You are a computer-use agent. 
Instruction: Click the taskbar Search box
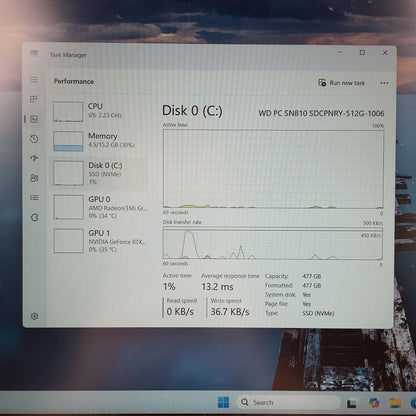click(288, 402)
